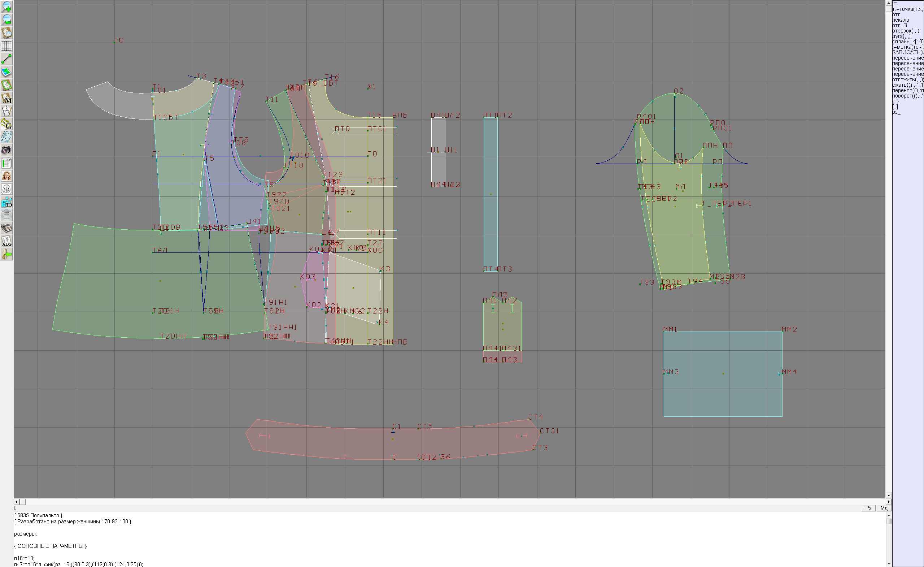Open the 3D view icon
Viewport: 924px width, 567px height.
pos(6,202)
